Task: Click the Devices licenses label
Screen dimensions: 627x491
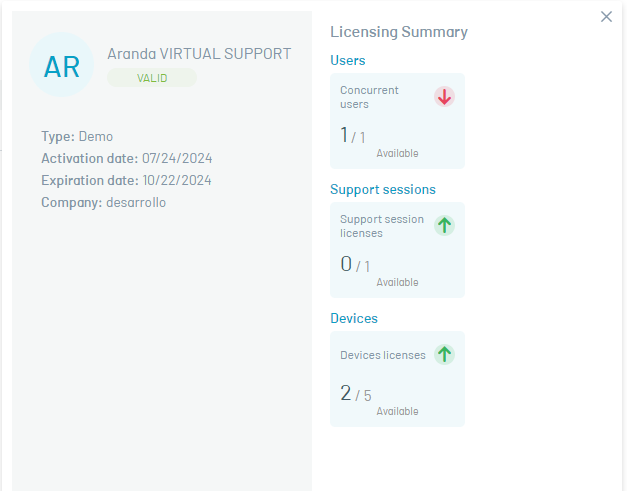Action: point(383,355)
